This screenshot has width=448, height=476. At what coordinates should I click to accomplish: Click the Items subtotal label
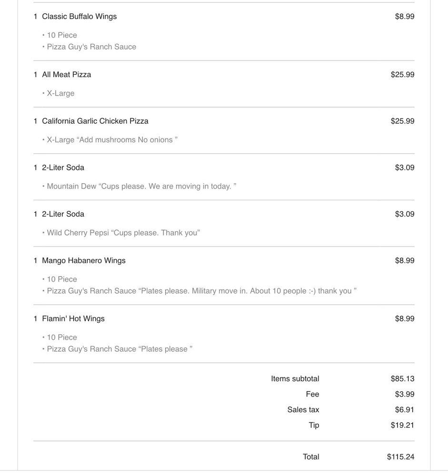pyautogui.click(x=295, y=379)
